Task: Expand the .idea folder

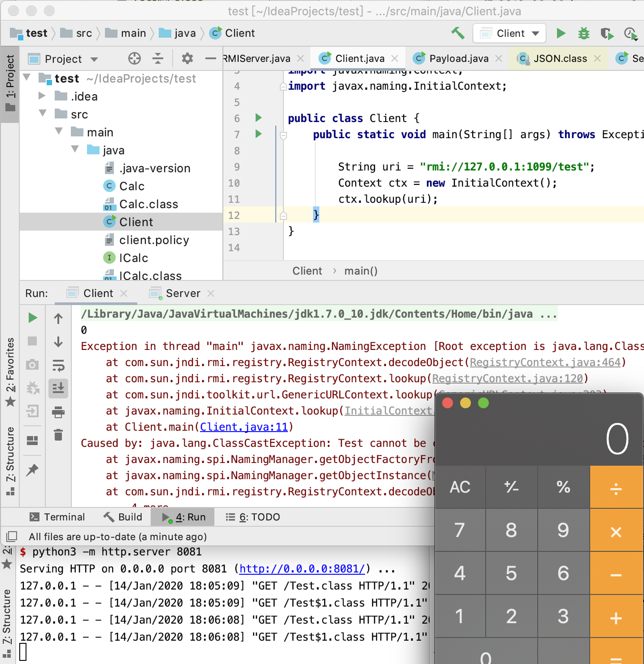Action: click(43, 96)
